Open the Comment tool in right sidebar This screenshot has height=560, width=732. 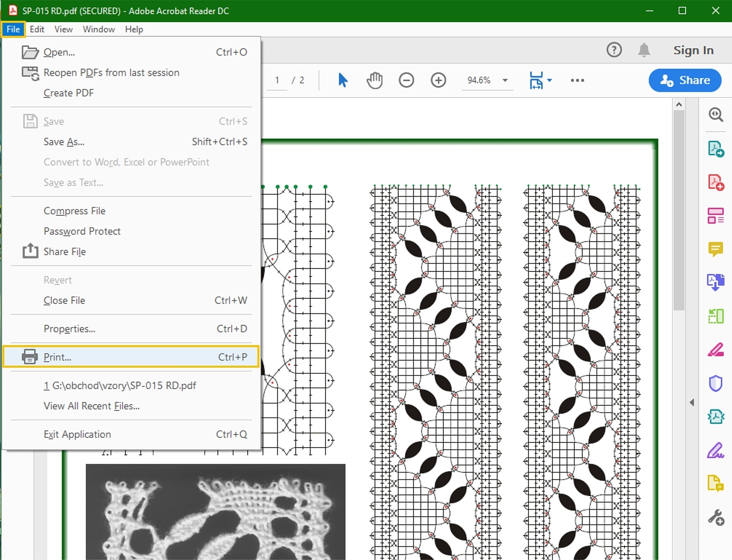(x=715, y=249)
